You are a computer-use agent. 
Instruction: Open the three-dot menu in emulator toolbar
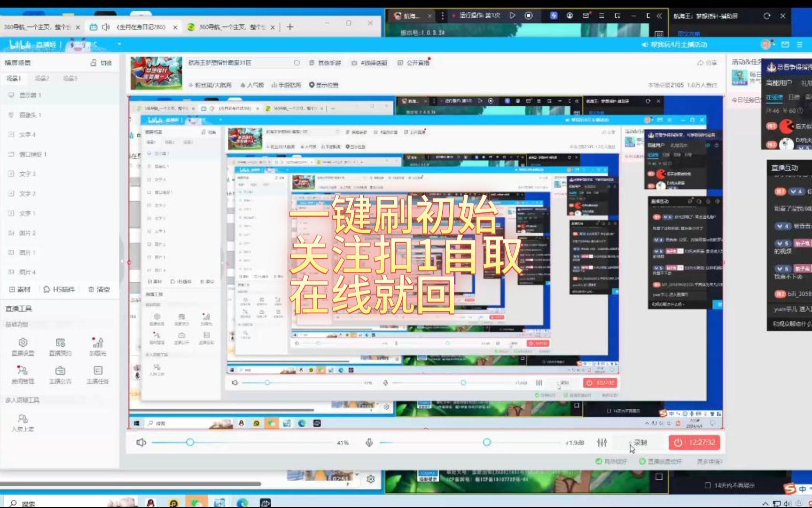pyautogui.click(x=442, y=16)
